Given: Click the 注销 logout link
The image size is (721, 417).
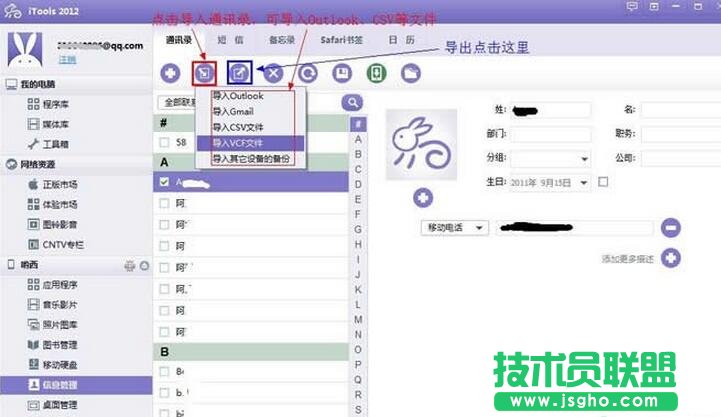Looking at the screenshot, I should 67,60.
